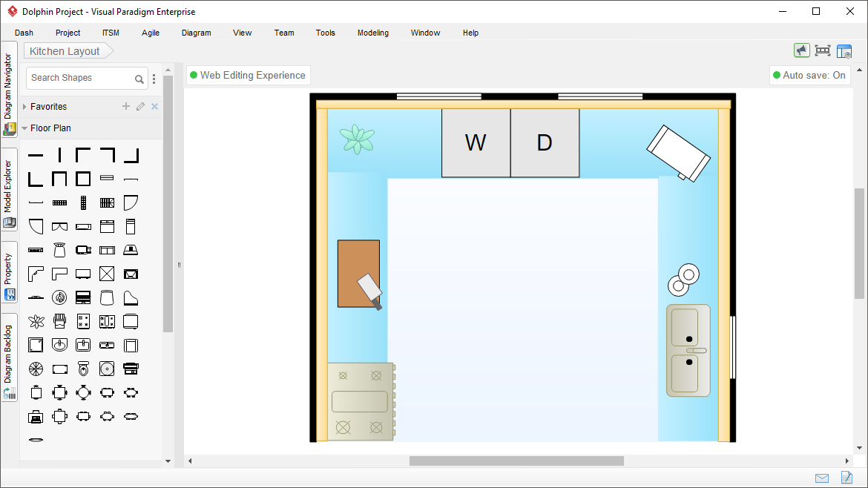The height and width of the screenshot is (488, 868).
Task: Collapse the Favorites section
Action: coord(26,106)
